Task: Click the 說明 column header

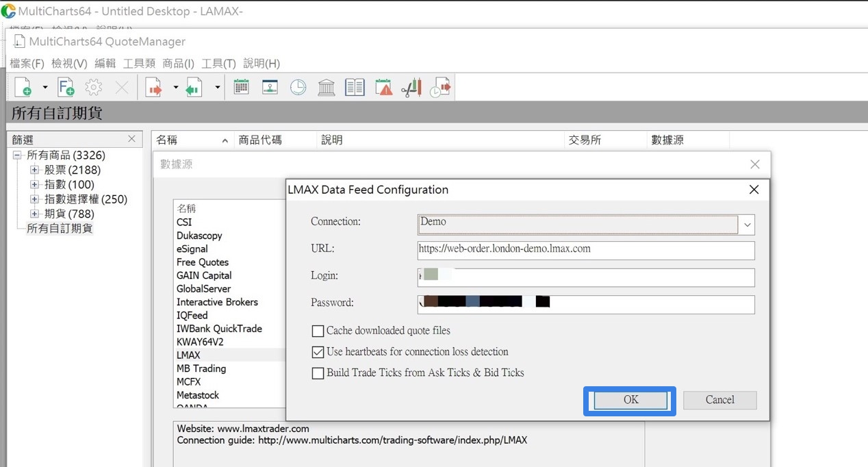Action: click(440, 140)
